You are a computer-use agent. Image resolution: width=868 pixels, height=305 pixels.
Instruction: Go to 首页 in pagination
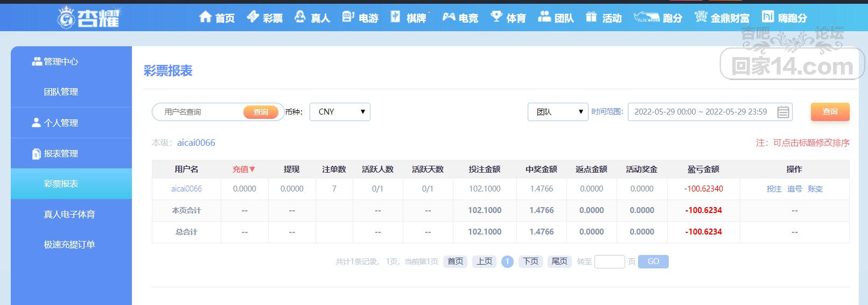click(455, 261)
